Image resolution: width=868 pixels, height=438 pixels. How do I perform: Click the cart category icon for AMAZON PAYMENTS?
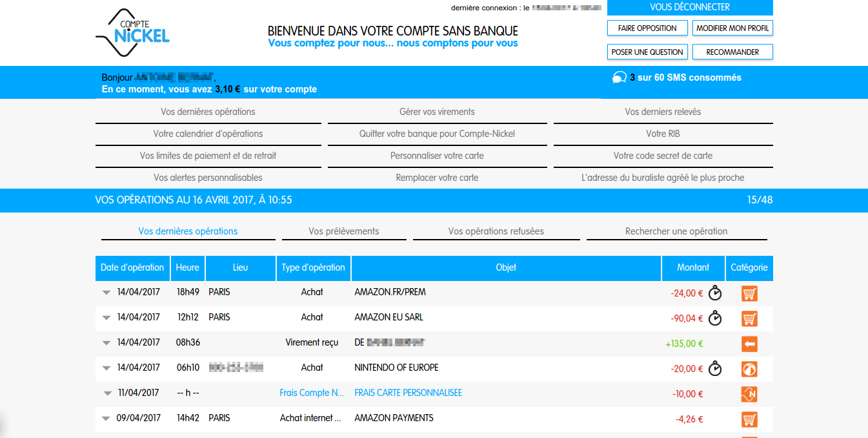point(749,419)
